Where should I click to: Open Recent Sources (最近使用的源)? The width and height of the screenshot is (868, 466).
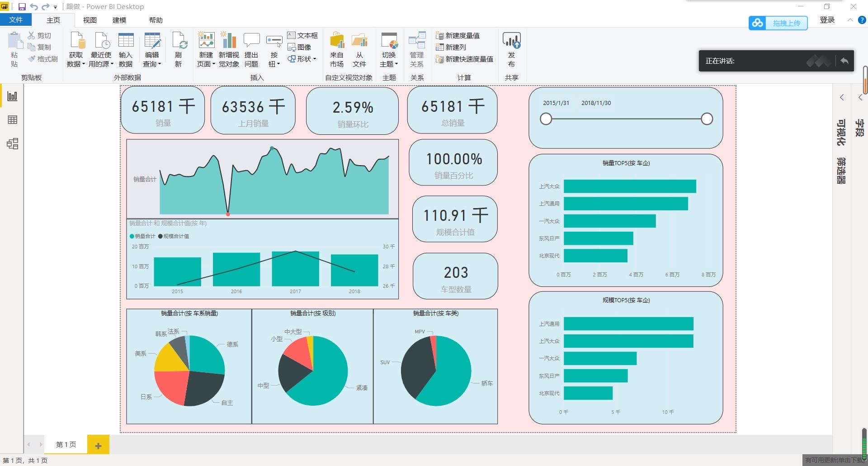(101, 50)
